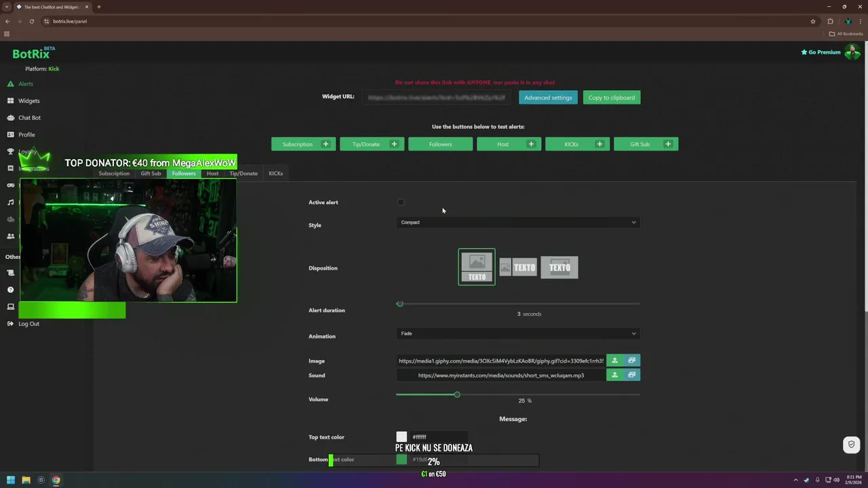868x488 pixels.
Task: Click Go Premium link
Action: click(x=821, y=52)
